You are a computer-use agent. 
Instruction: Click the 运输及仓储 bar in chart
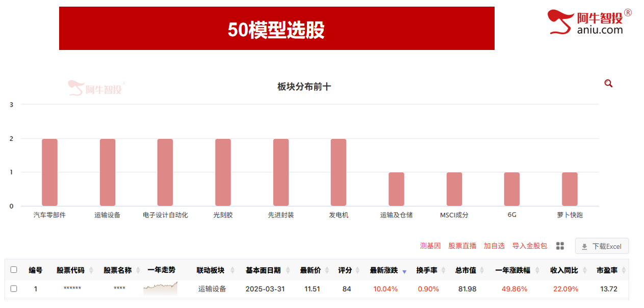396,189
